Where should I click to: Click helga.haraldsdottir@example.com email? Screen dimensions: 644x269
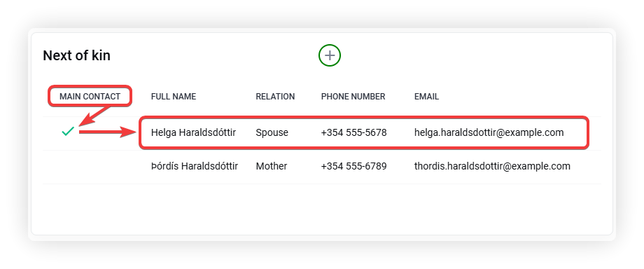tap(489, 133)
